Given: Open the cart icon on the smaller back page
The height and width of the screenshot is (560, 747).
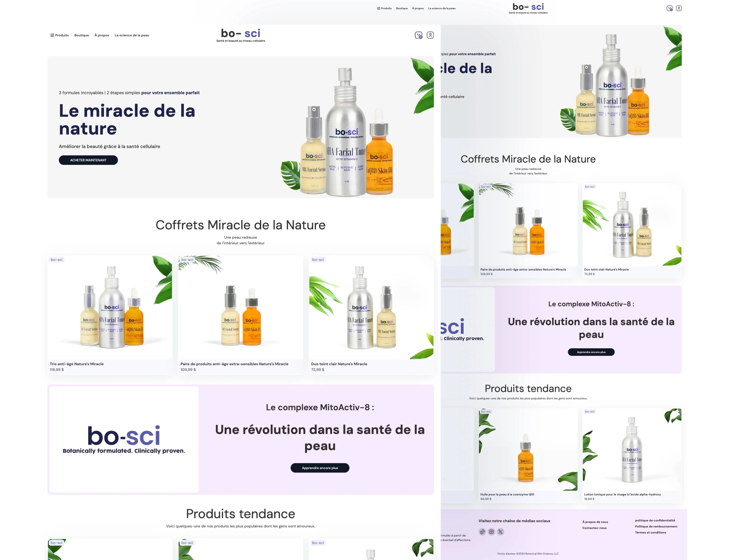Looking at the screenshot, I should point(669,8).
